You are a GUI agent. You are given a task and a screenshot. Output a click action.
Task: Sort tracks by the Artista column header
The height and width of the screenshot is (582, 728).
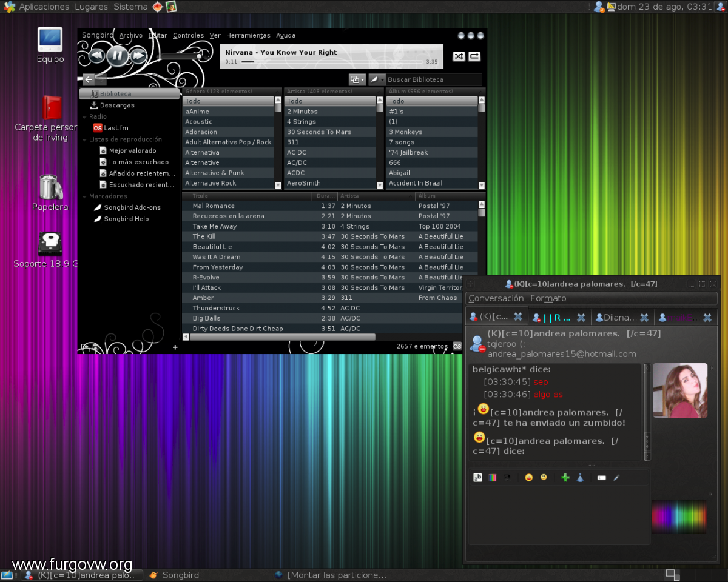(376, 196)
